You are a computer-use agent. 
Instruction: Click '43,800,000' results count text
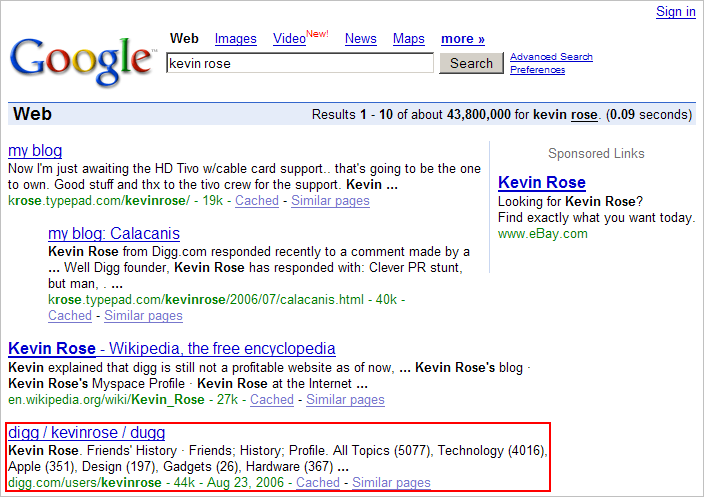point(479,114)
